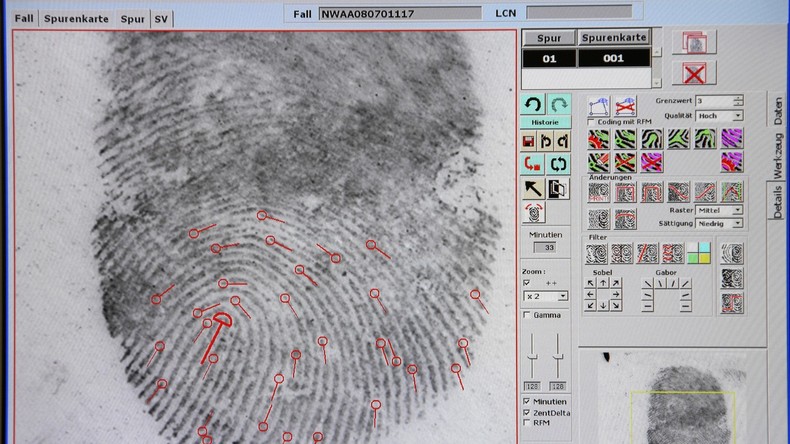
Task: Select the black arrow pointer tool
Action: (533, 189)
